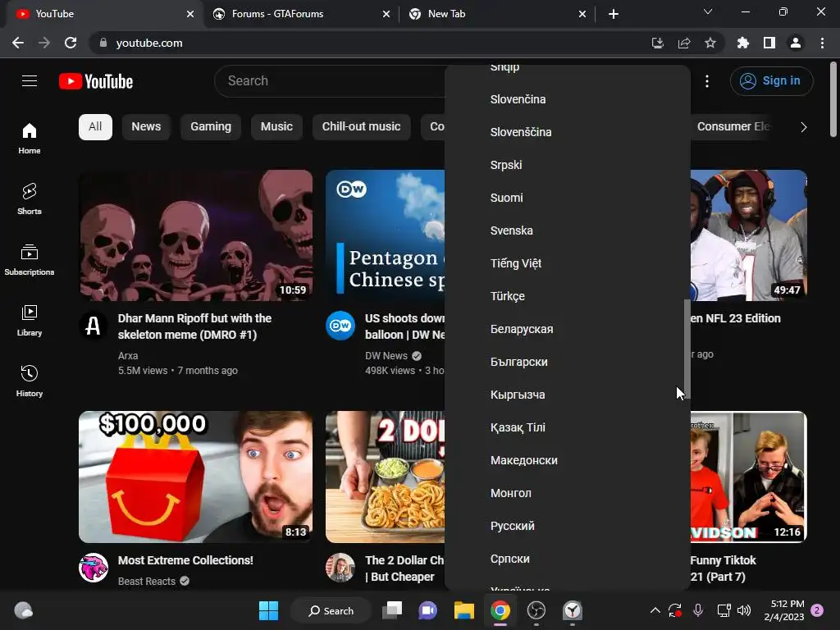Screen dimensions: 840x630
Task: Click the language list scrollbar thumb
Action: (687, 349)
